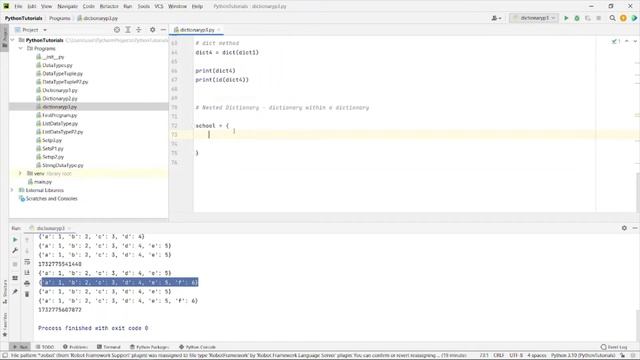Click the grey Stop icon in top toolbar

coord(598,18)
